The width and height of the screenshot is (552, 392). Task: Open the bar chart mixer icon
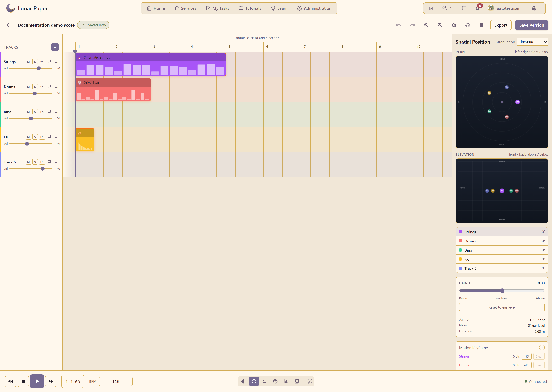pos(286,381)
